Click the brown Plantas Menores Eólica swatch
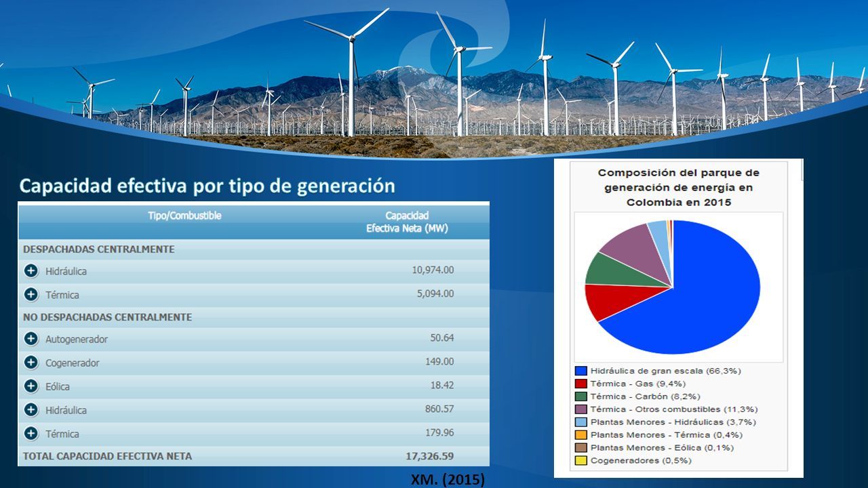Image resolution: width=868 pixels, height=488 pixels. tap(580, 448)
